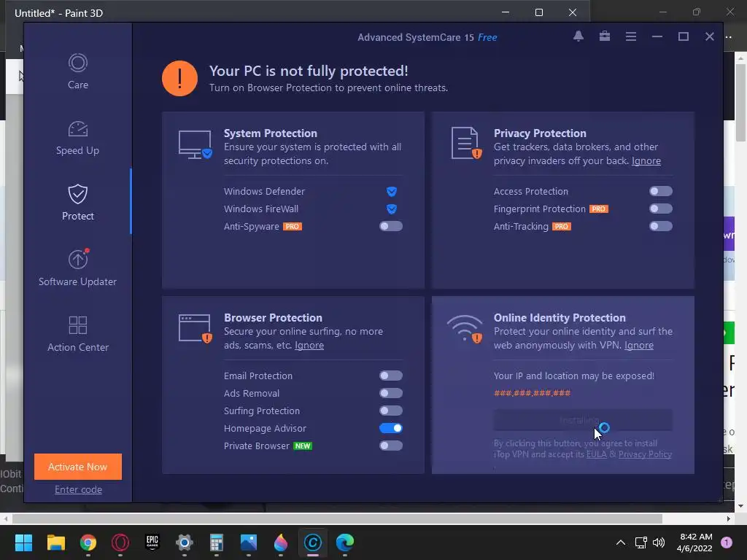This screenshot has height=560, width=747.
Task: Open the Privacy Policy link
Action: (645, 454)
